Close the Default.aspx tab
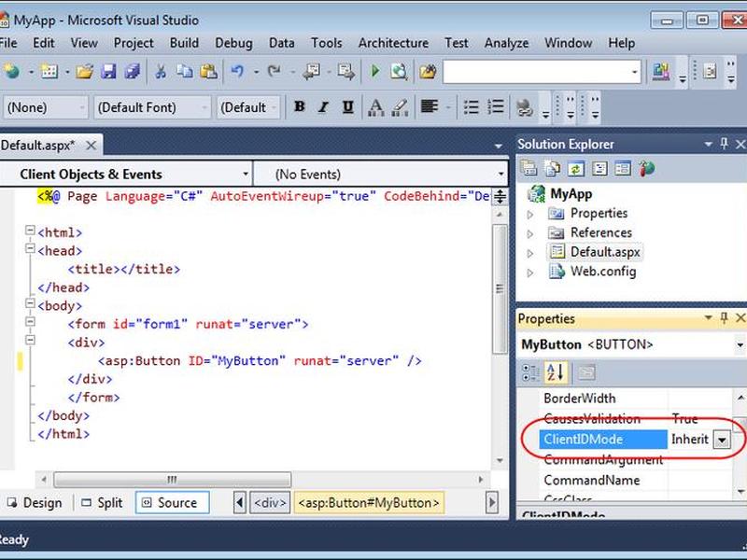Image resolution: width=747 pixels, height=560 pixels. (x=91, y=146)
